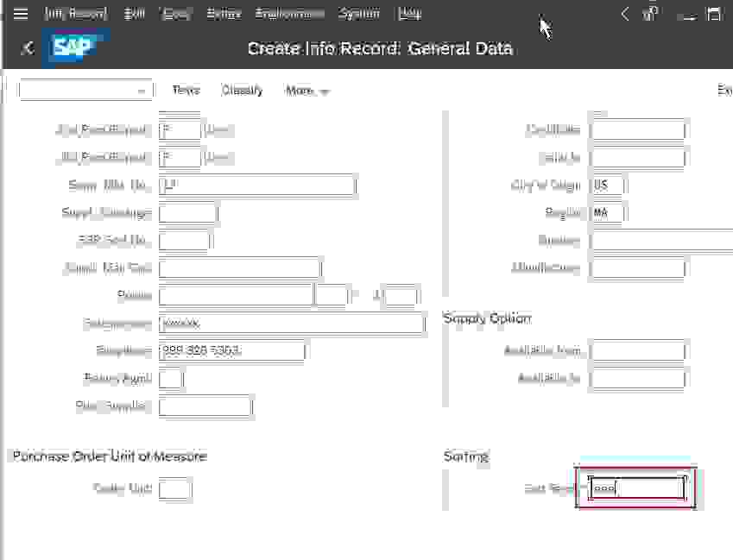Click the Available from date field
Viewport: 733px width, 560px height.
[638, 351]
